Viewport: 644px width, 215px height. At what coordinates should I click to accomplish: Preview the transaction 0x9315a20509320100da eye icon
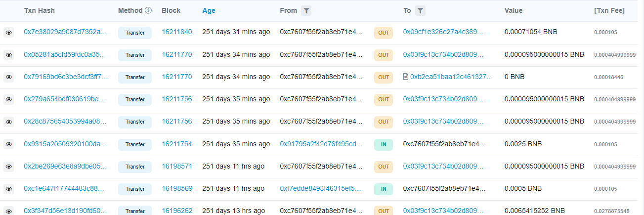coord(8,144)
